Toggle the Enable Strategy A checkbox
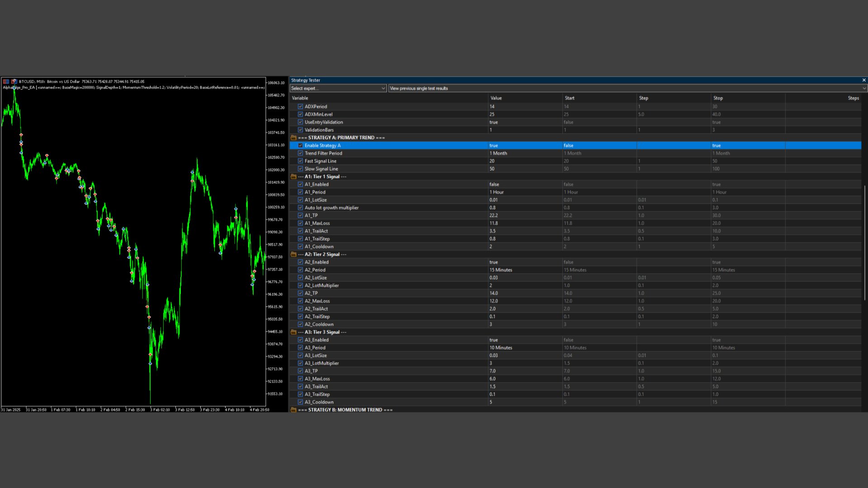The image size is (868, 488). click(x=300, y=145)
